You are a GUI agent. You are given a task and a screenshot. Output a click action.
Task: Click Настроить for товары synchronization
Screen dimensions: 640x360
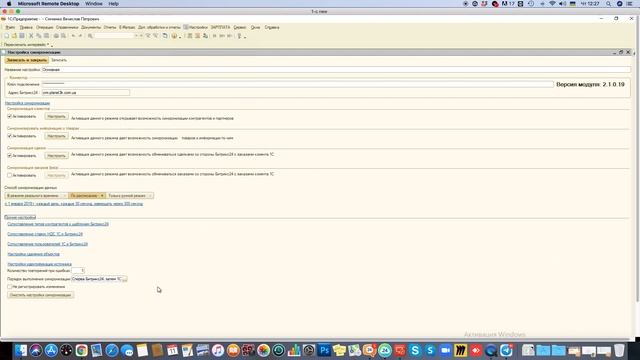click(56, 136)
